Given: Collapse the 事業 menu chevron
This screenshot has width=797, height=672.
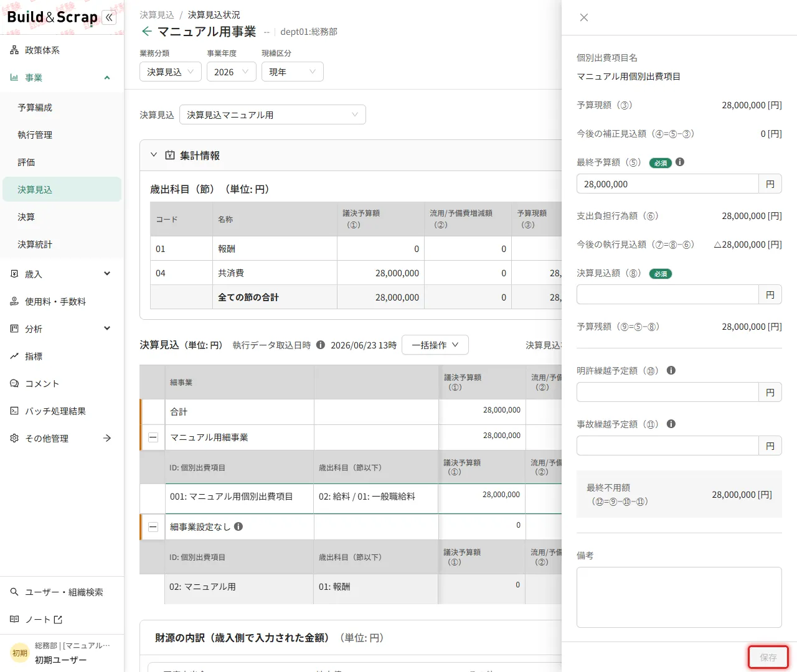Looking at the screenshot, I should [x=107, y=78].
